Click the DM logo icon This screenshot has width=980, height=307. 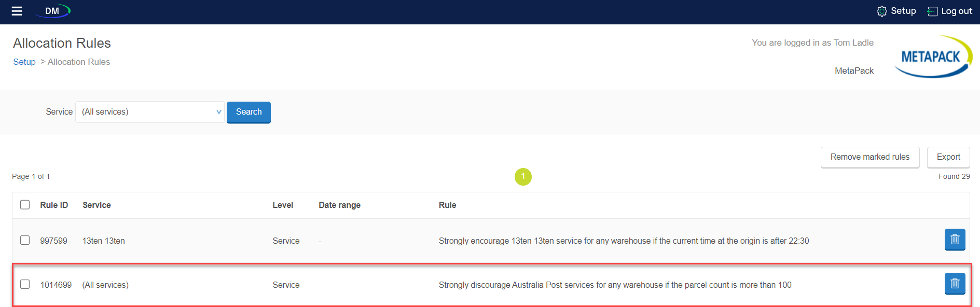pos(53,11)
